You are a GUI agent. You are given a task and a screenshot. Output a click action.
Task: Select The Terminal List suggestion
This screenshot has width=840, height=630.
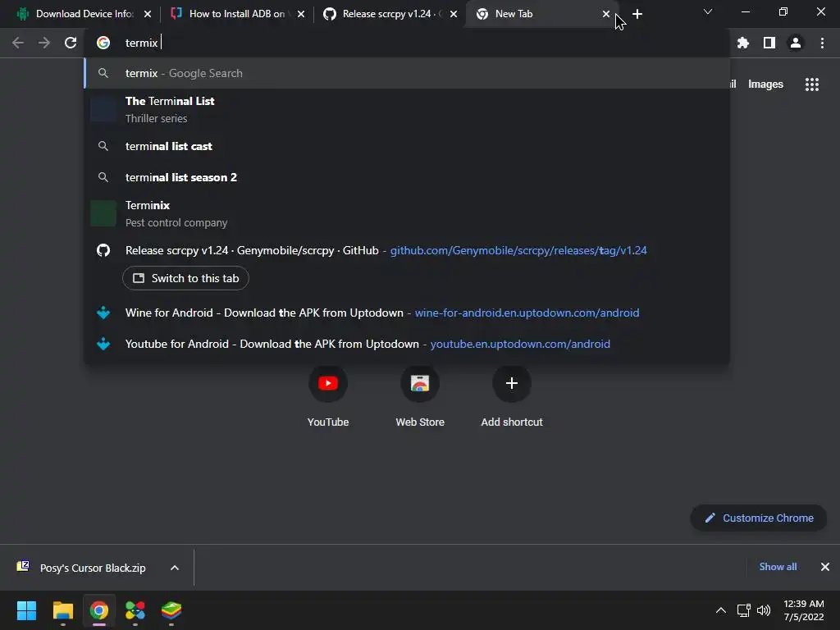click(x=407, y=109)
